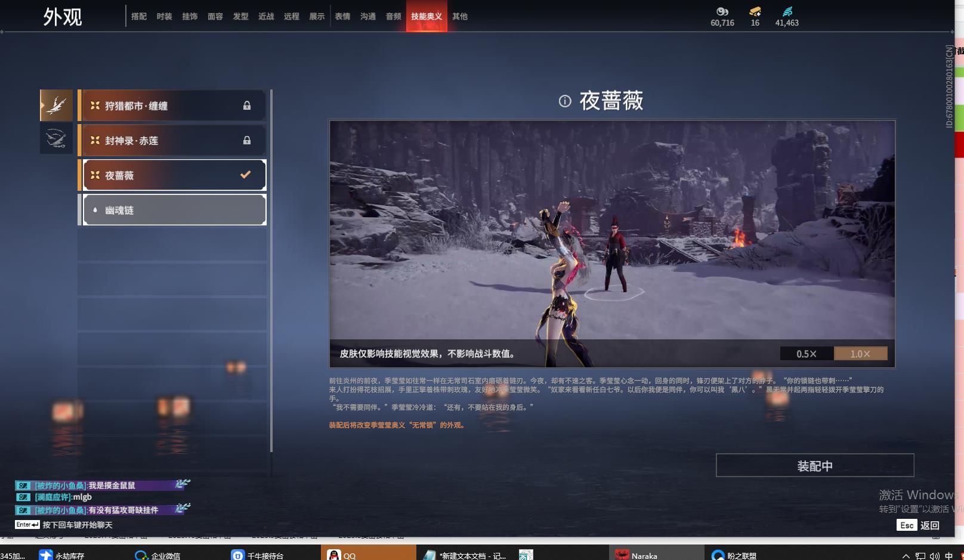Click the info icon beside 夜蔷薇 title

(x=564, y=101)
